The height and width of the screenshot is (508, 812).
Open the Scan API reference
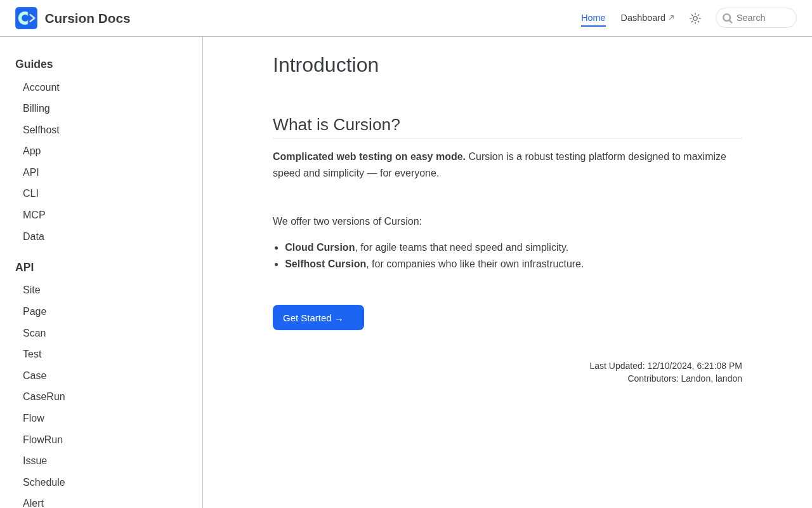point(34,333)
